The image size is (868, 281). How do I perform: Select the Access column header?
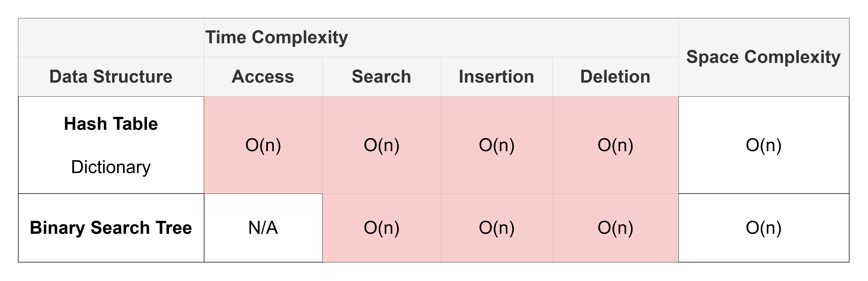pyautogui.click(x=263, y=77)
